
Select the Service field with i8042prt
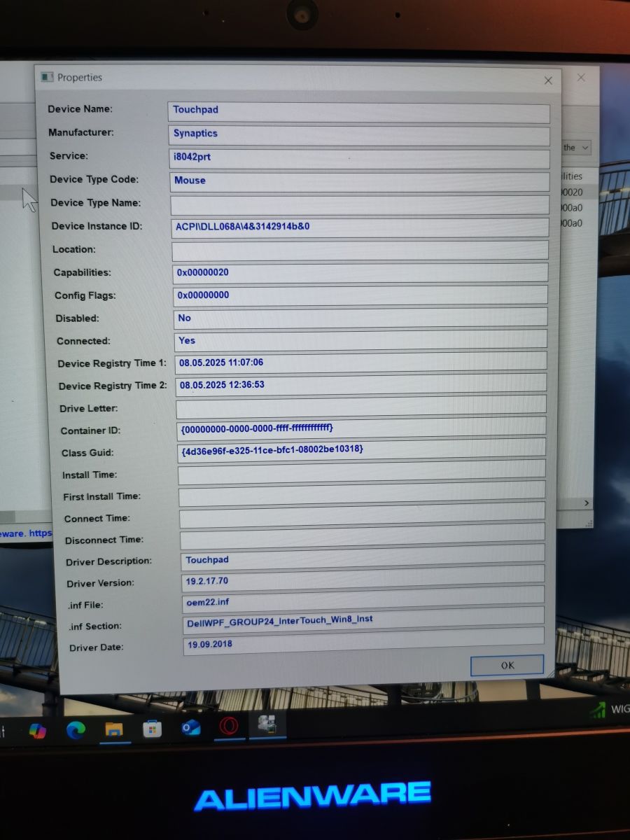coord(360,159)
